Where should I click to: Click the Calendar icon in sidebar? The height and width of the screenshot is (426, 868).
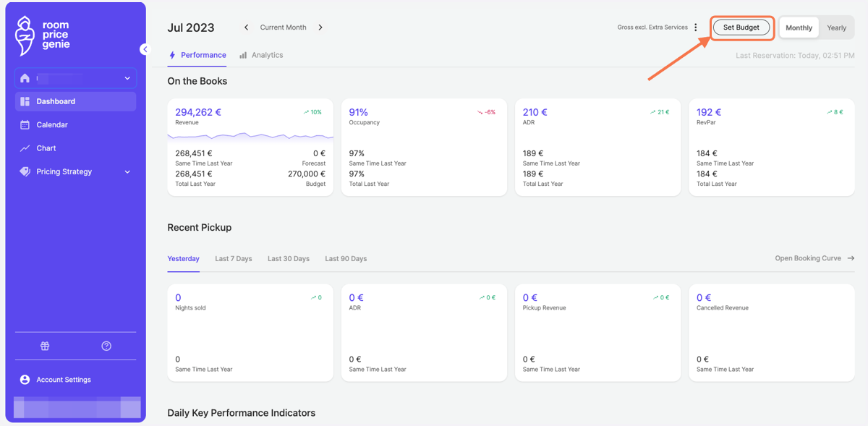pos(25,124)
